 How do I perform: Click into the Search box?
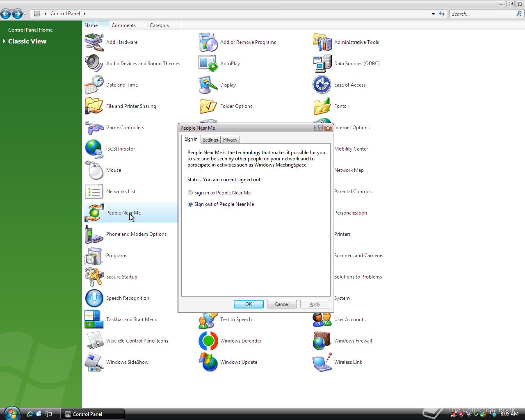pyautogui.click(x=483, y=14)
